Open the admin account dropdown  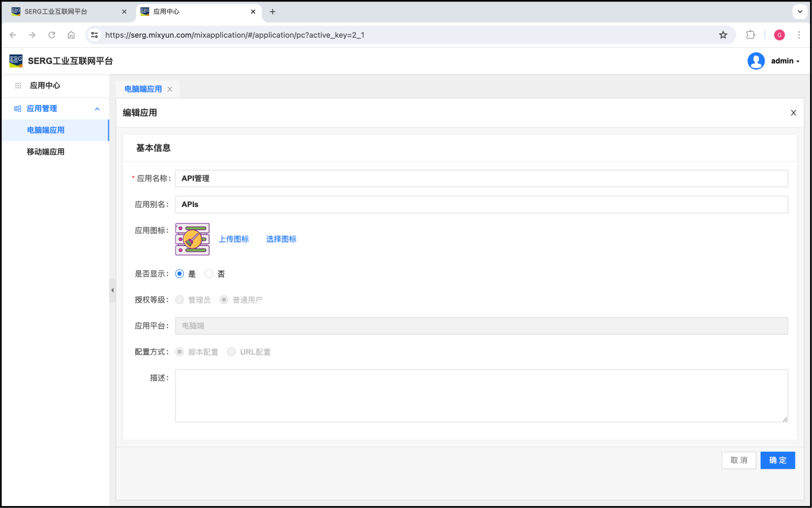point(785,61)
